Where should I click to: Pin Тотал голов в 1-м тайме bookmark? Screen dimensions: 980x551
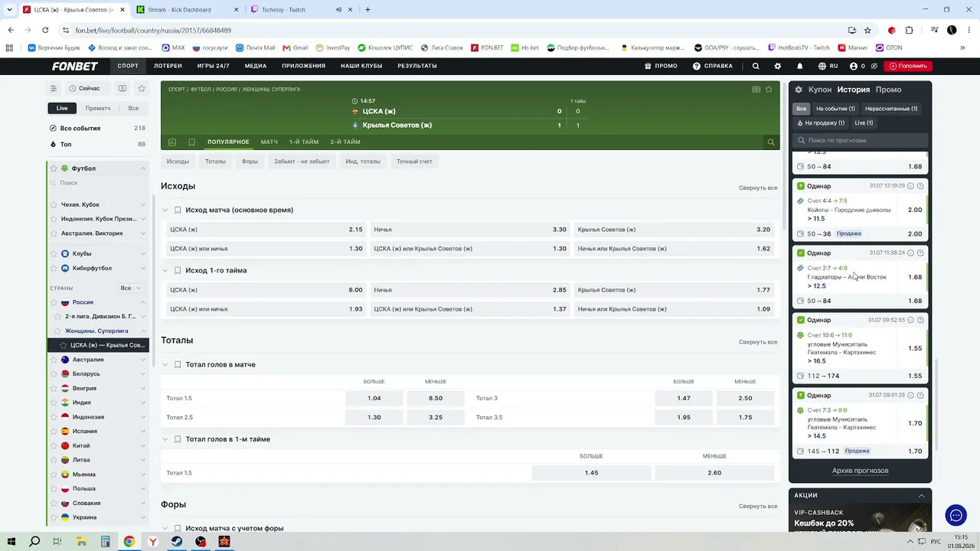178,439
